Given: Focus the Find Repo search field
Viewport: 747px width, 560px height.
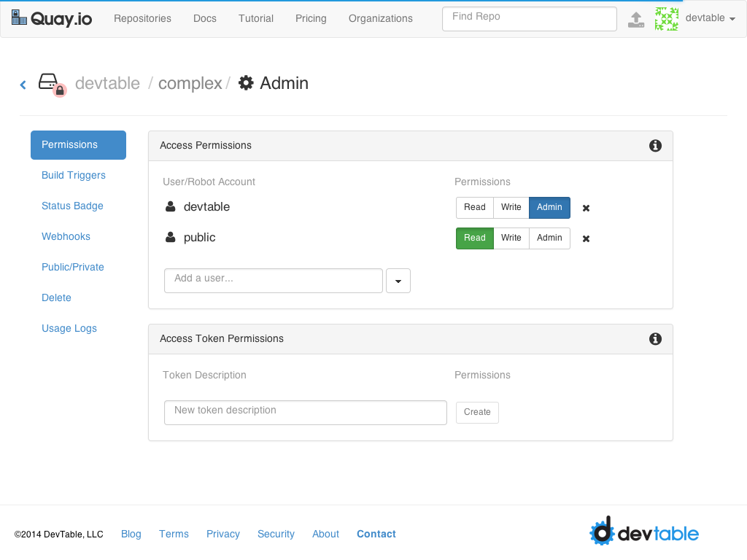Looking at the screenshot, I should (530, 19).
